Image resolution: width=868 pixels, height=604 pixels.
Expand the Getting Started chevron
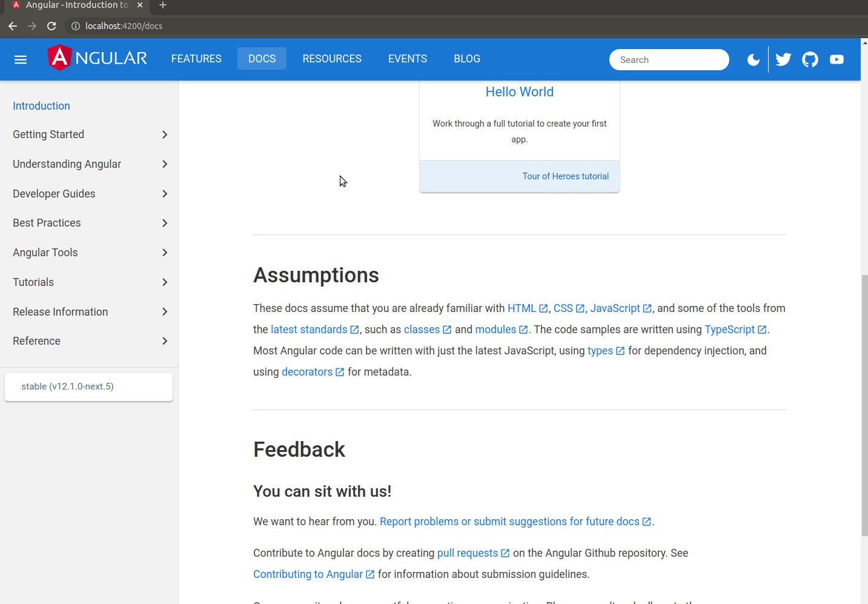[x=165, y=134]
